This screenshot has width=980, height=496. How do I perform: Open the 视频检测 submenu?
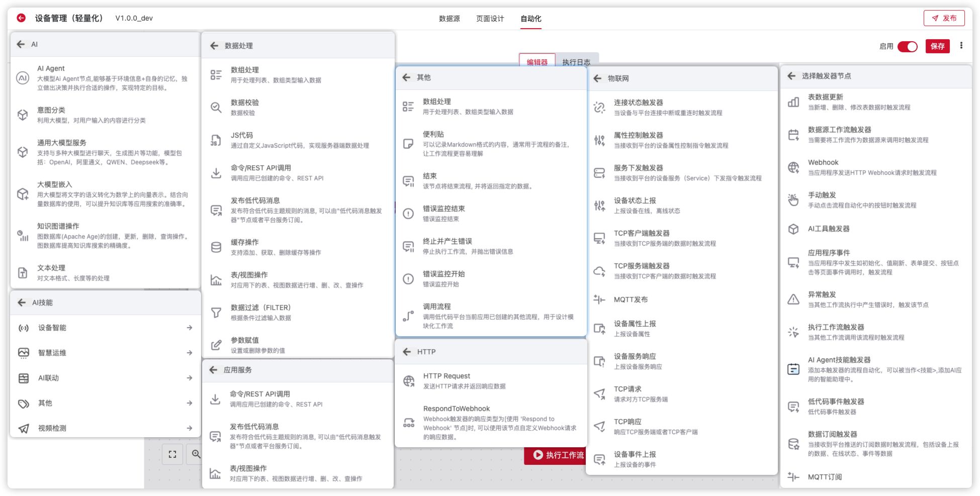[189, 428]
